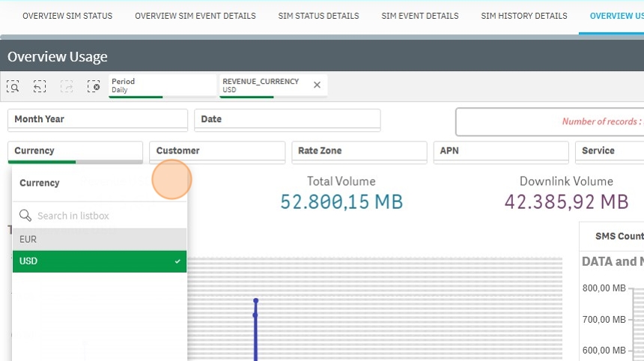644x361 pixels.
Task: Select EUR in the Currency list
Action: point(99,240)
